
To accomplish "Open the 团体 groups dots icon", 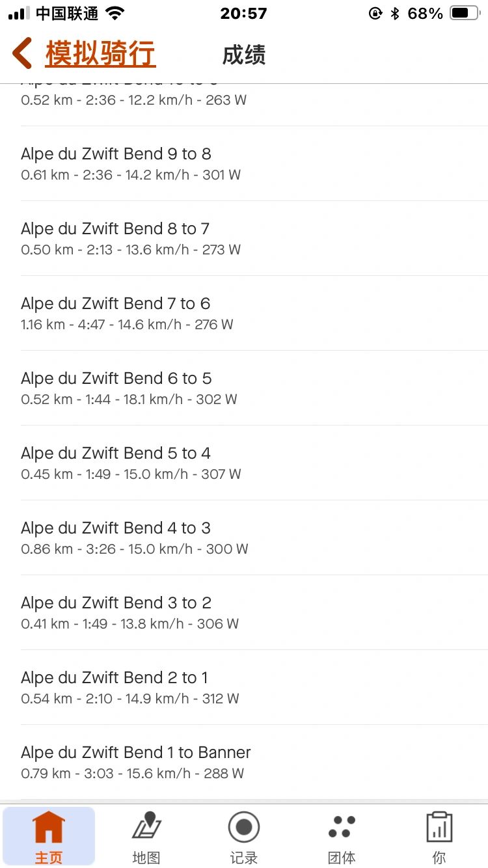I will (x=342, y=828).
